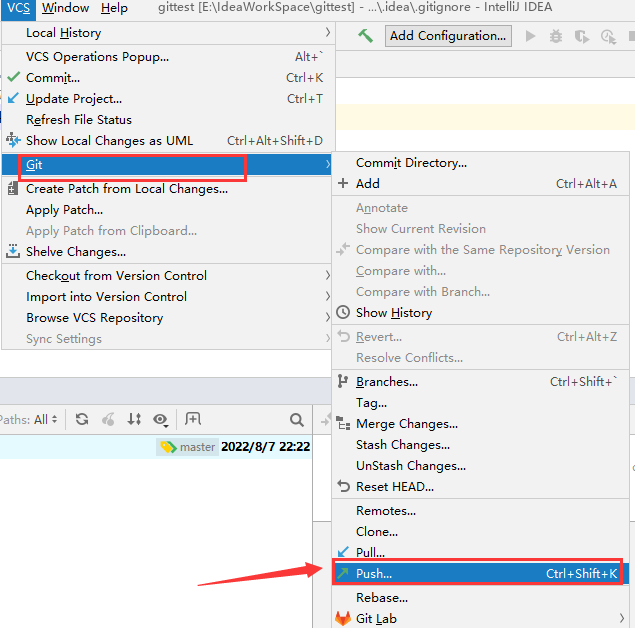Open the Help menu
The height and width of the screenshot is (628, 635).
[x=114, y=8]
